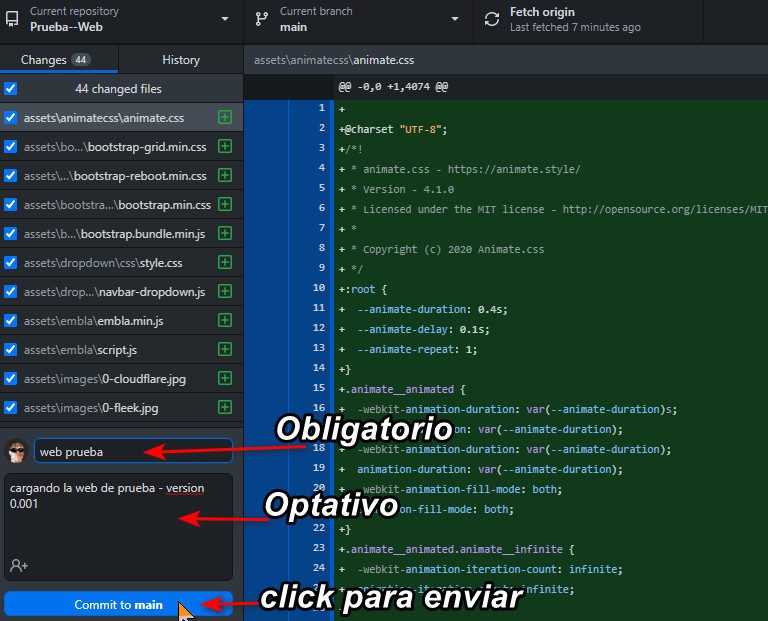
Task: Select the bootstrap-grid.min.css file row
Action: (121, 146)
